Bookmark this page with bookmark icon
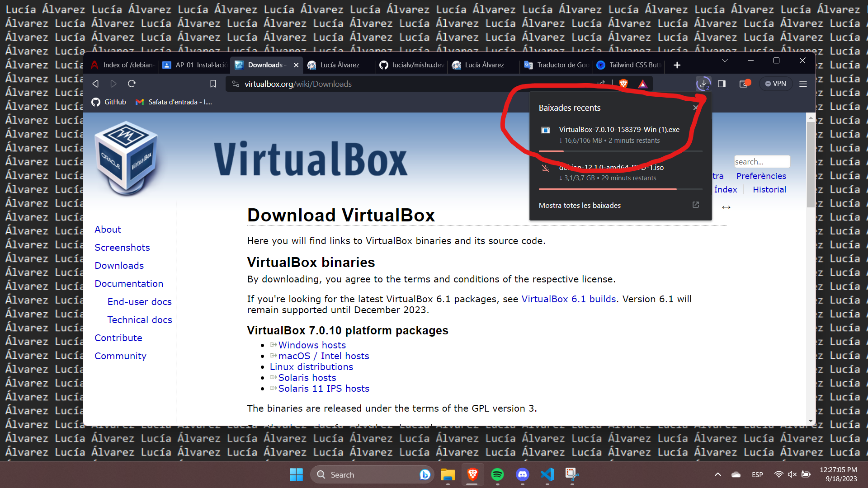Screen dimensions: 868x488 coord(213,84)
